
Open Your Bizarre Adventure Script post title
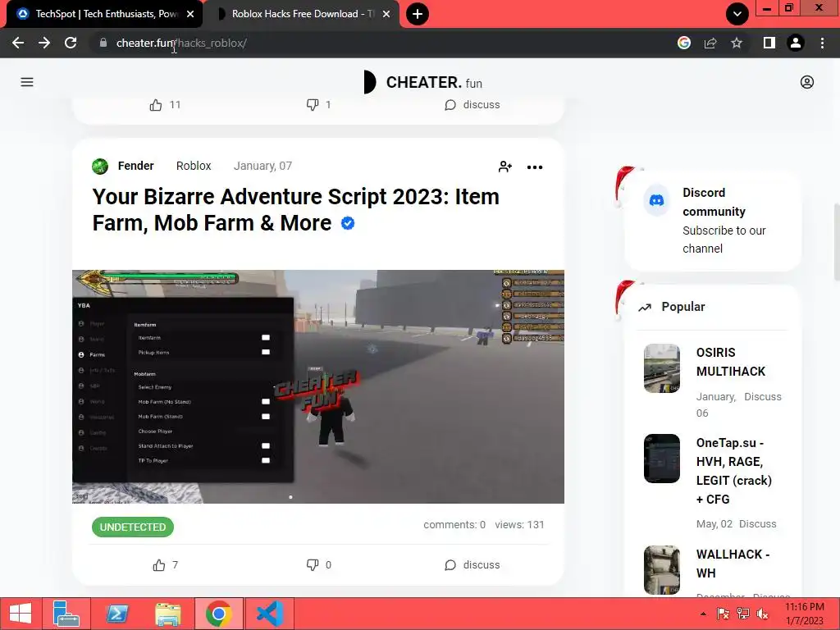click(295, 210)
